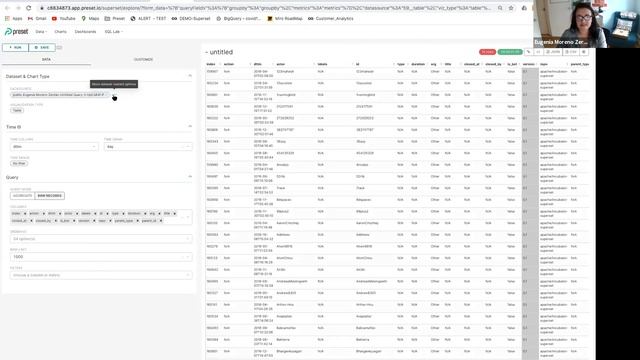Remove the 'parent_id' column tag
Viewport: 640px width, 360px height.
[x=161, y=221]
